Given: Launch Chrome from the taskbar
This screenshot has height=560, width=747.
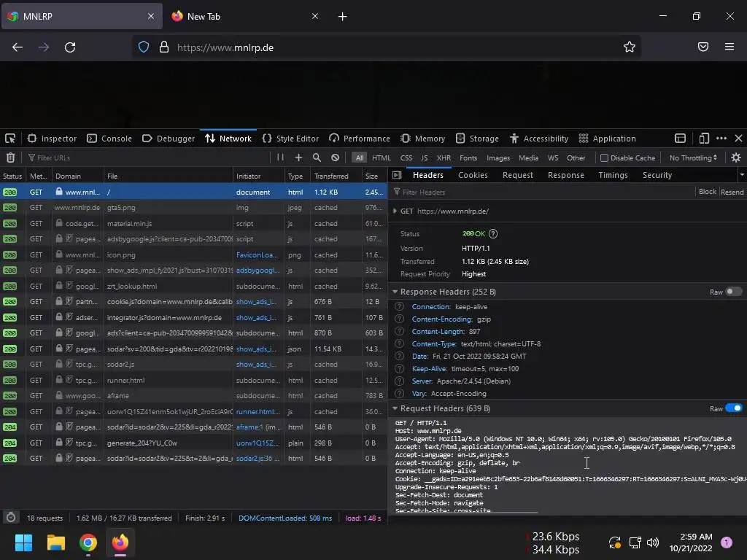Looking at the screenshot, I should click(x=88, y=542).
